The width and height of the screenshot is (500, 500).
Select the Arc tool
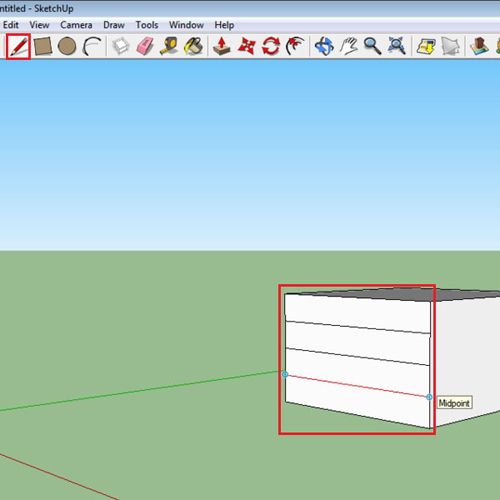(x=92, y=46)
